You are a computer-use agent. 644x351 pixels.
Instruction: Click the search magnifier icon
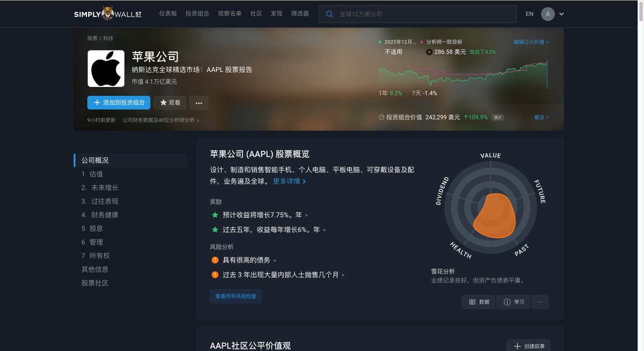coord(330,14)
